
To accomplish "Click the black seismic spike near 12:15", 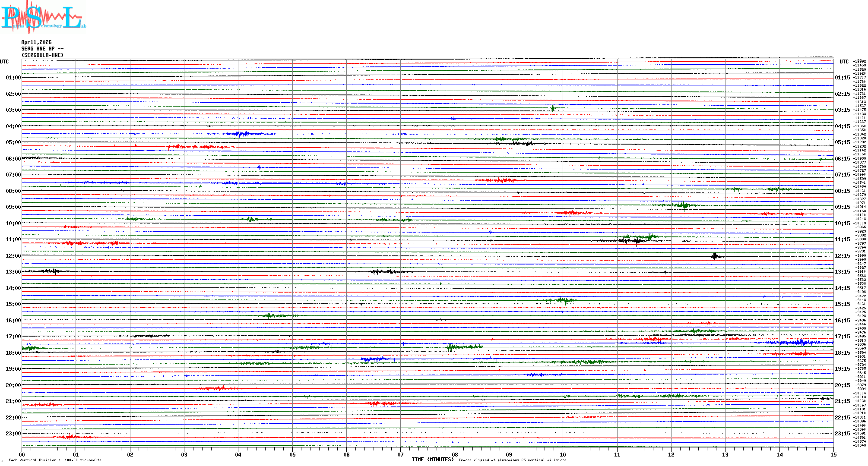I will click(715, 256).
